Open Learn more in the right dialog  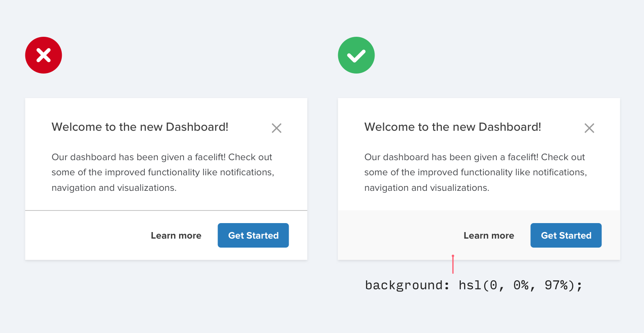click(489, 236)
